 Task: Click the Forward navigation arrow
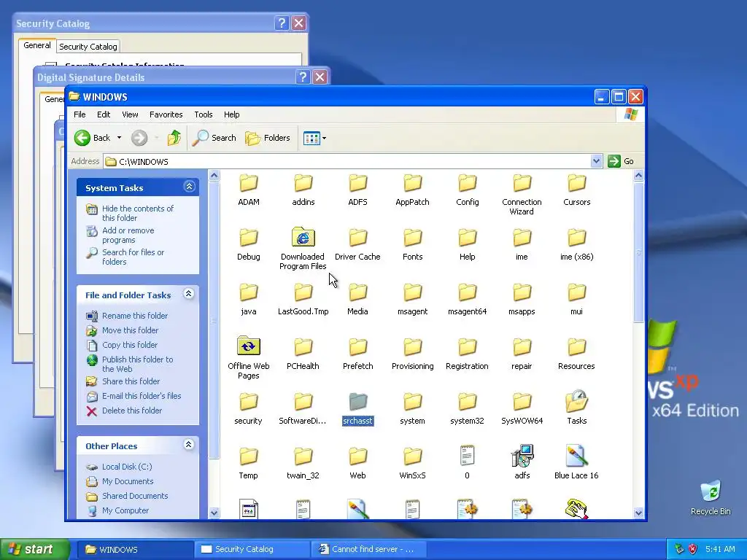tap(139, 138)
